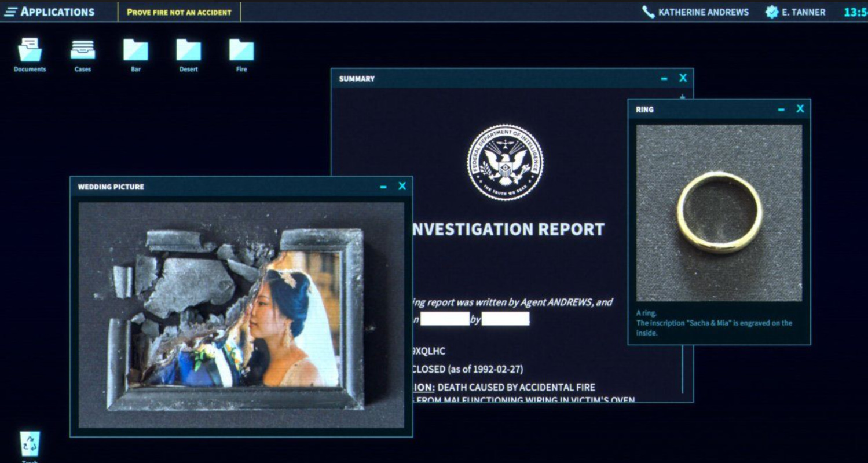Viewport: 868px width, 463px height.
Task: Minimize the Wedding Picture window
Action: (383, 187)
